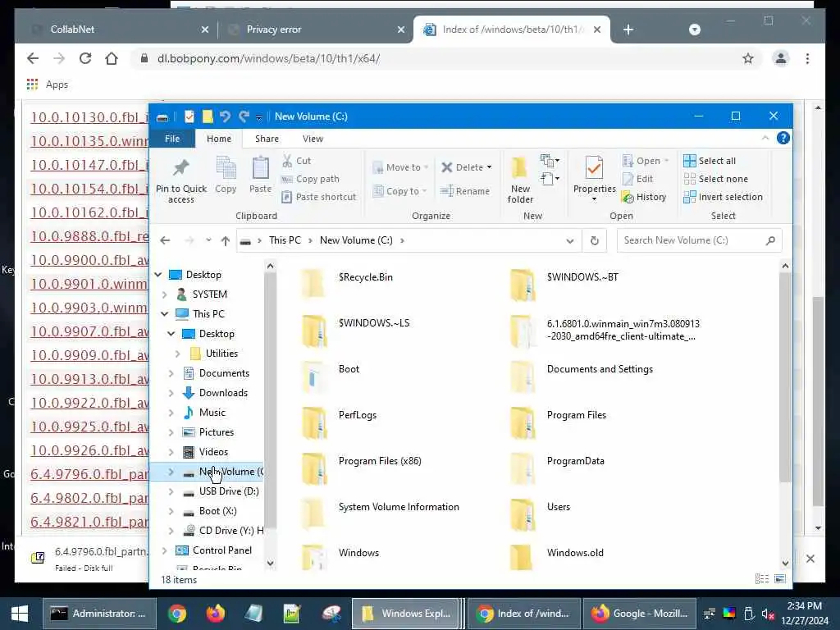Click Paste shortcut command
The width and height of the screenshot is (840, 630).
(x=319, y=197)
